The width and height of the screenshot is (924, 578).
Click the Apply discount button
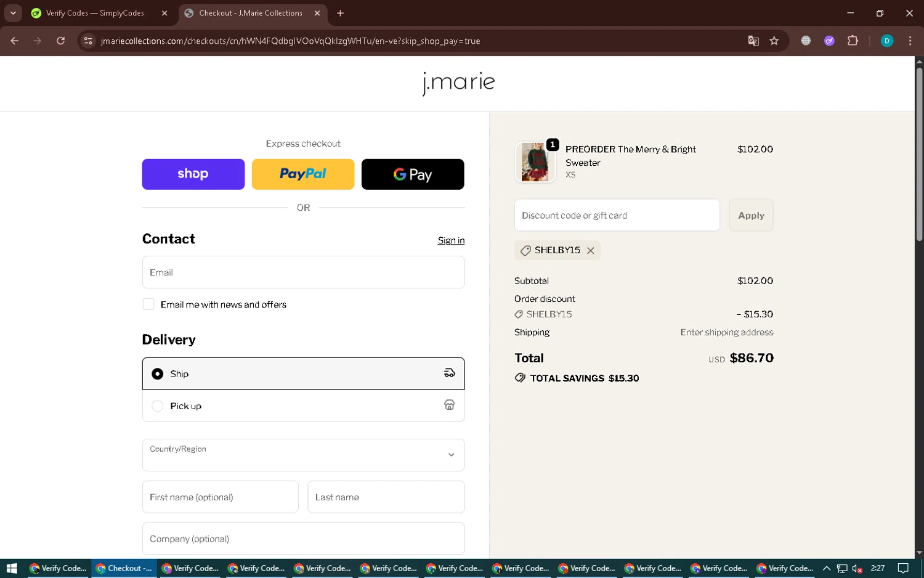(x=751, y=215)
